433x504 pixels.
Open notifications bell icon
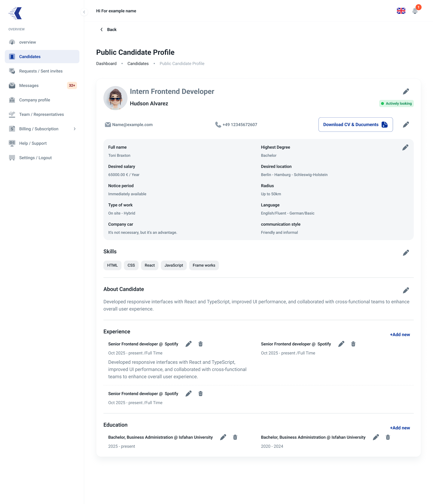pos(415,11)
